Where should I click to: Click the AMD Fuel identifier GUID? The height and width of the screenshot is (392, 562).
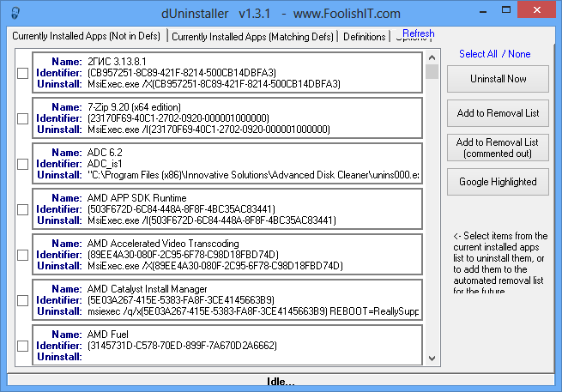(x=182, y=346)
